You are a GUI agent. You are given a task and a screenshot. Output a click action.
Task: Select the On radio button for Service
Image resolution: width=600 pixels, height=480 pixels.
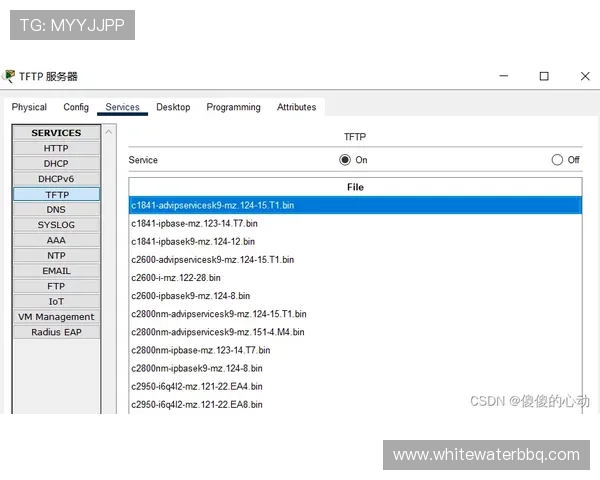point(345,160)
